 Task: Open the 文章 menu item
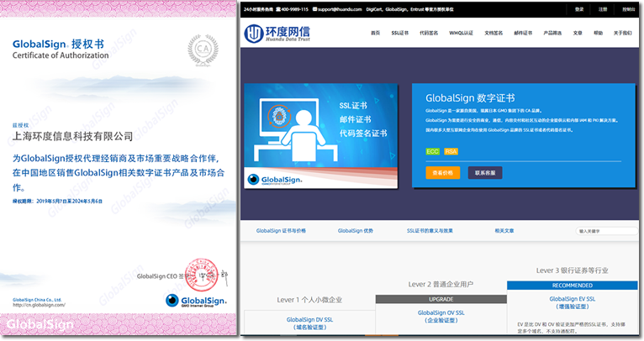[578, 33]
